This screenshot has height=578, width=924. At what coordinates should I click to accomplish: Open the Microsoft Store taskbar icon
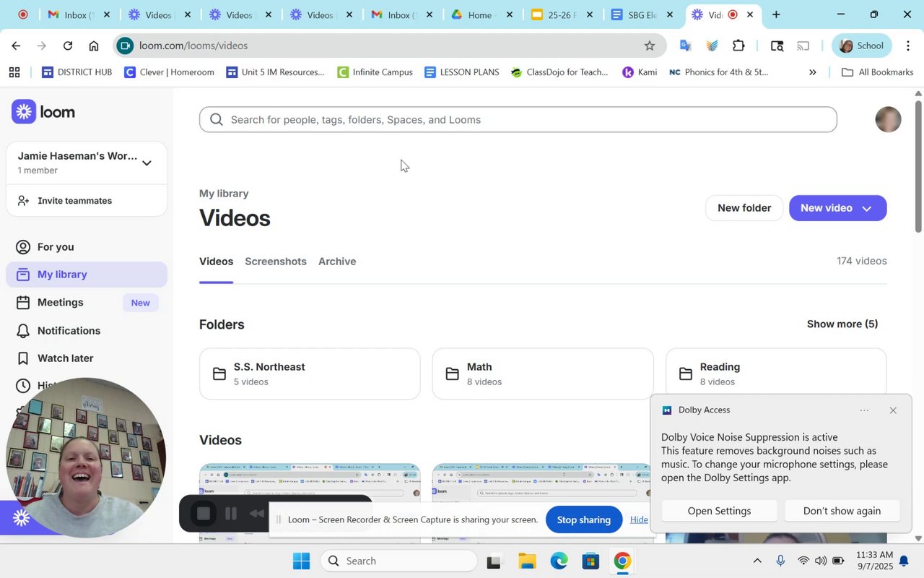point(590,561)
